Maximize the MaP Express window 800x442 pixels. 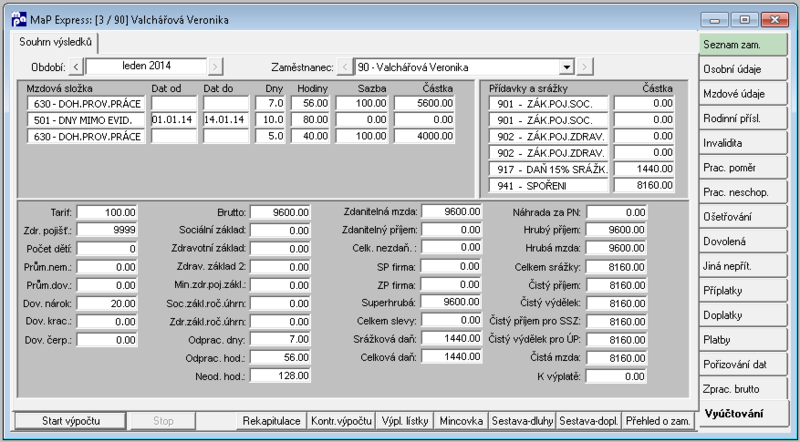[744, 20]
